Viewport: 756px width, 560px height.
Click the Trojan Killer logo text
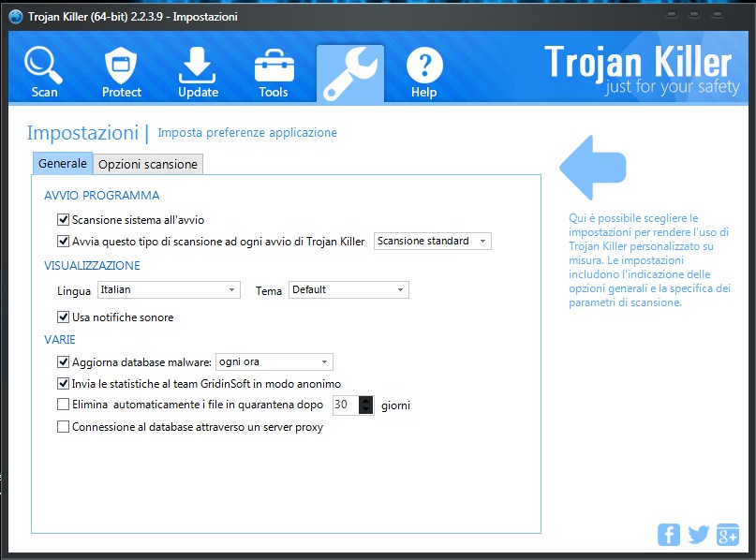pyautogui.click(x=638, y=62)
